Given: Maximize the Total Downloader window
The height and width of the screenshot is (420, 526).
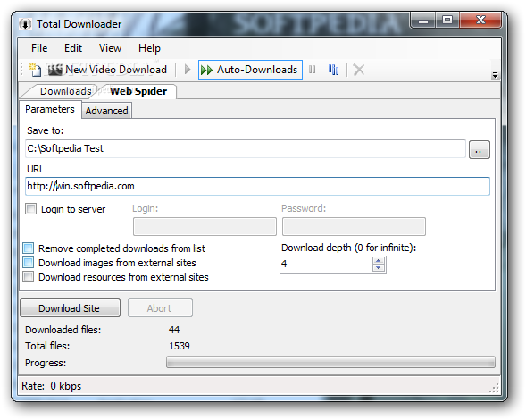Looking at the screenshot, I should (x=447, y=21).
